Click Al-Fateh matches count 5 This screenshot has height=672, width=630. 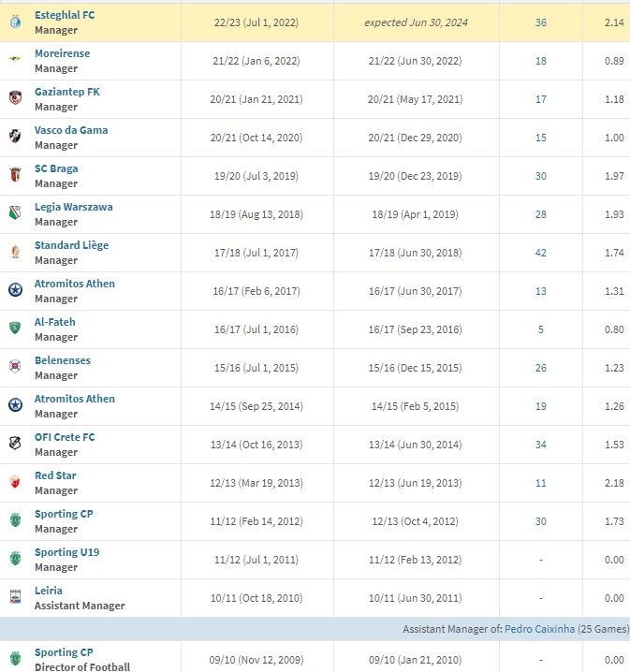pos(541,329)
